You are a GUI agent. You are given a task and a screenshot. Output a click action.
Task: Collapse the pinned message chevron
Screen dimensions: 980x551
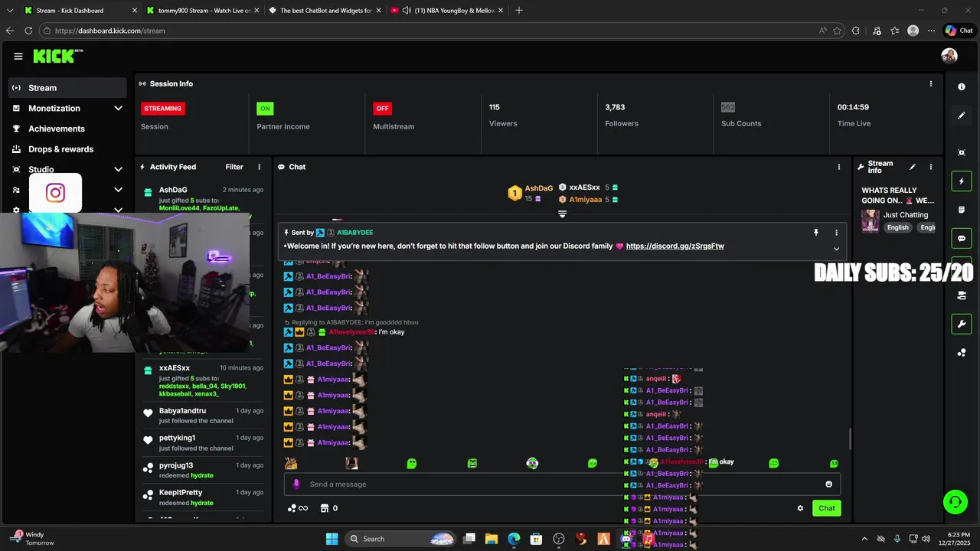tap(836, 249)
